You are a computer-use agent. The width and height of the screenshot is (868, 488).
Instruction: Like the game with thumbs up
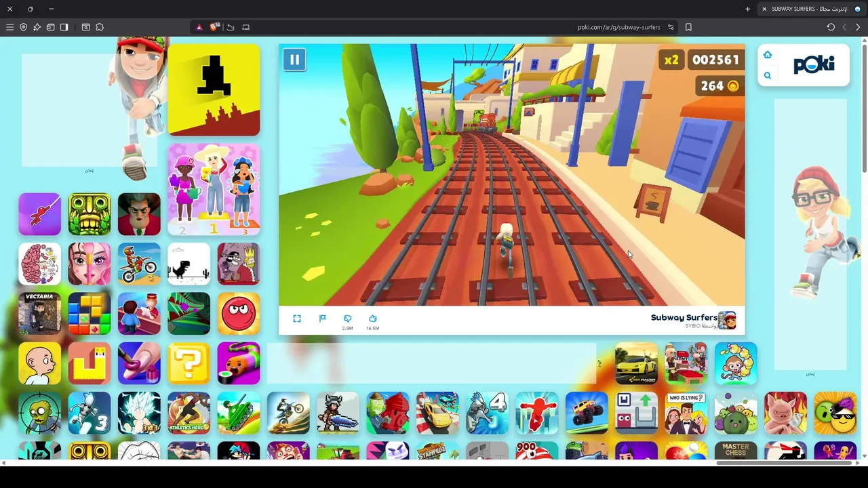pyautogui.click(x=372, y=319)
